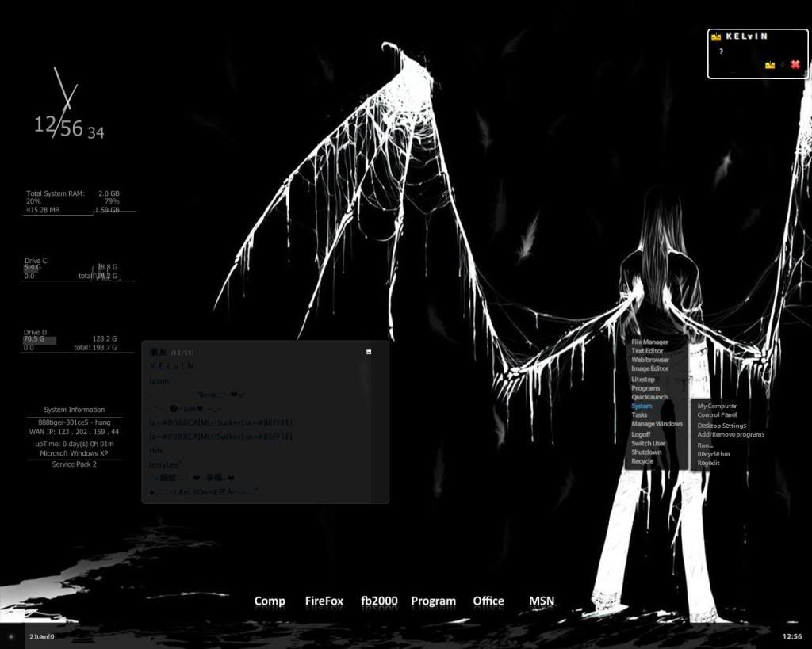Select contact KELvIN in friends list

pos(172,366)
